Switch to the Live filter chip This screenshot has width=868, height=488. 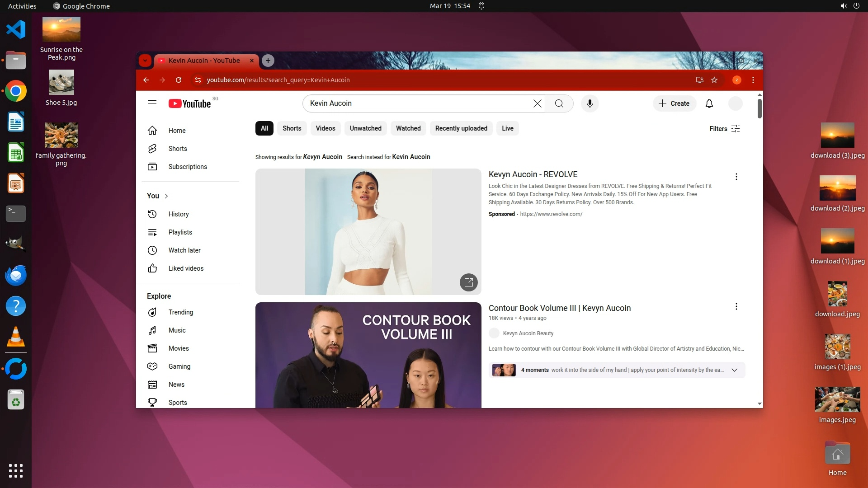point(507,128)
